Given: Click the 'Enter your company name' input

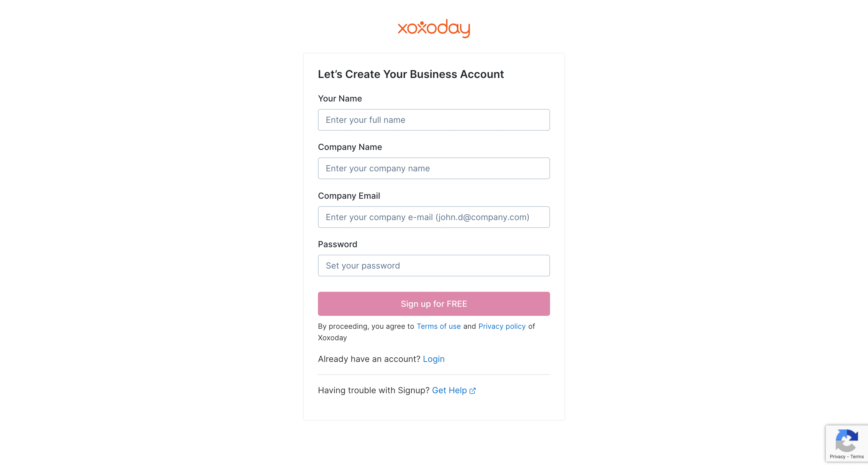Looking at the screenshot, I should pyautogui.click(x=434, y=168).
